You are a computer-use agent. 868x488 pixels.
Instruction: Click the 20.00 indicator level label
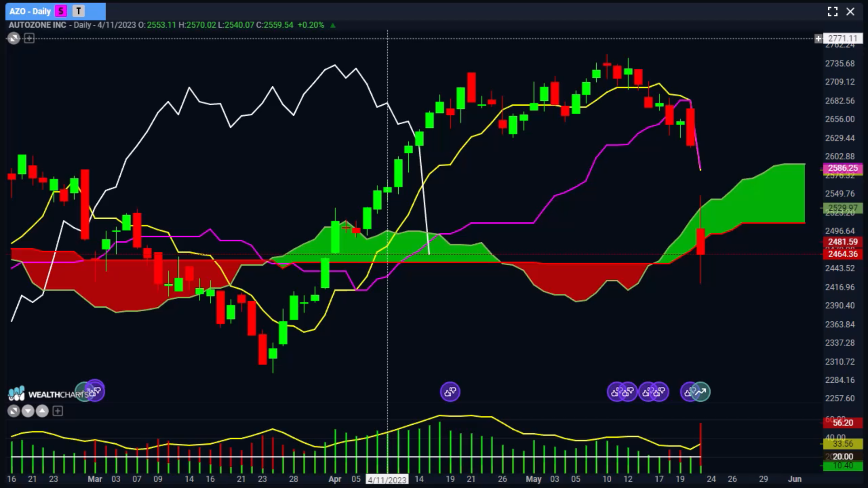843,456
